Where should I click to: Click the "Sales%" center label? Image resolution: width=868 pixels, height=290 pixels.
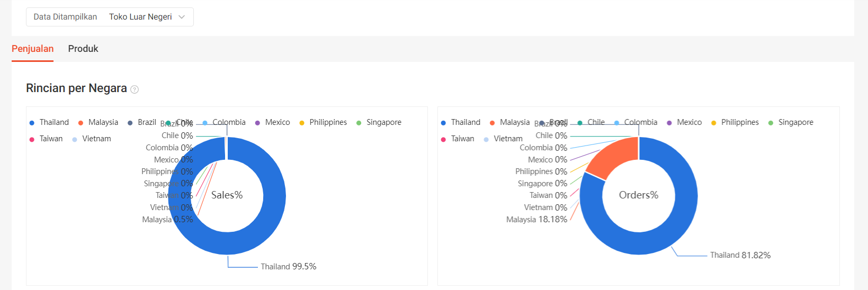point(227,195)
